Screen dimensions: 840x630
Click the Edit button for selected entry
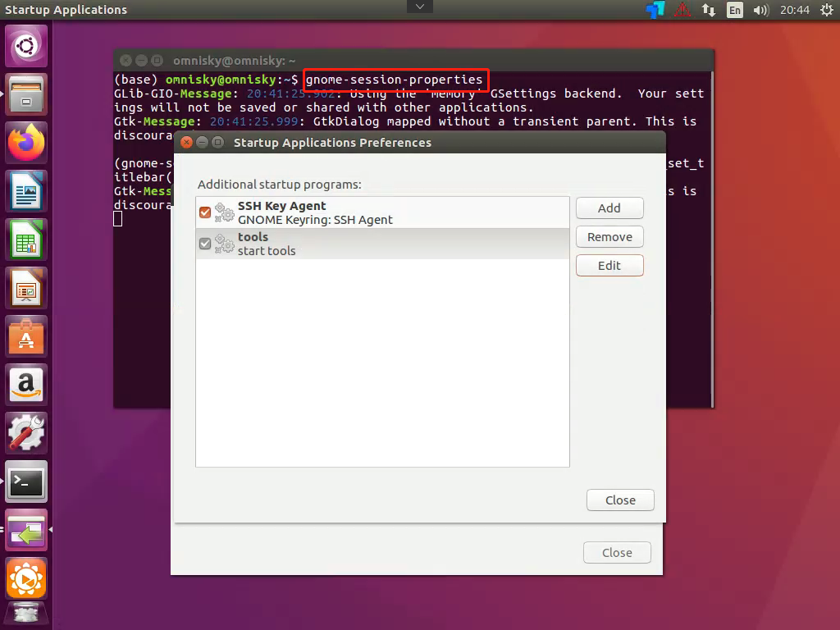[x=609, y=265]
